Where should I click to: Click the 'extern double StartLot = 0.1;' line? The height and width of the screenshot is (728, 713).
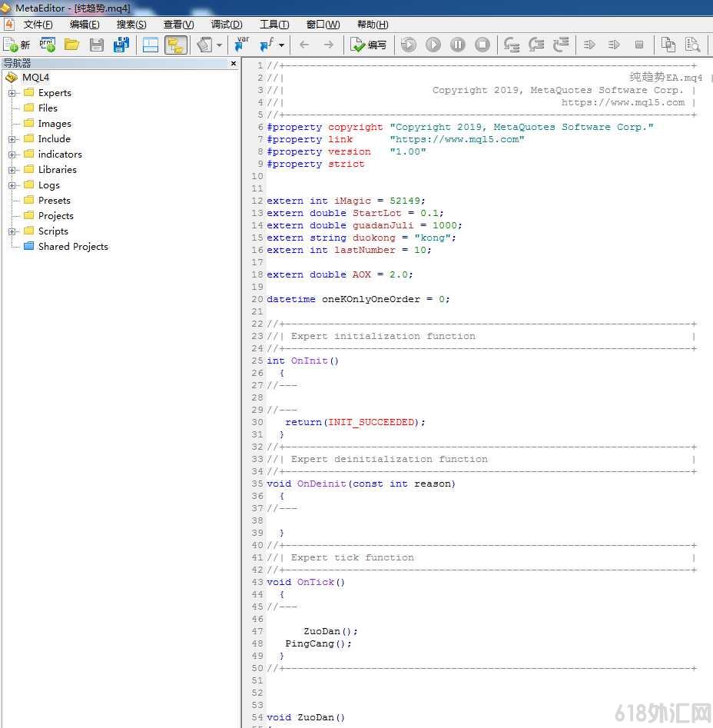click(355, 213)
